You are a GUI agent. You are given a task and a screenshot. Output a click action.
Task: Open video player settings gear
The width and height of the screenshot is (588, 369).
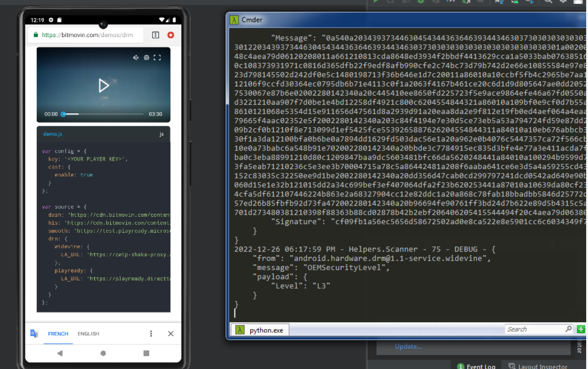tap(147, 57)
